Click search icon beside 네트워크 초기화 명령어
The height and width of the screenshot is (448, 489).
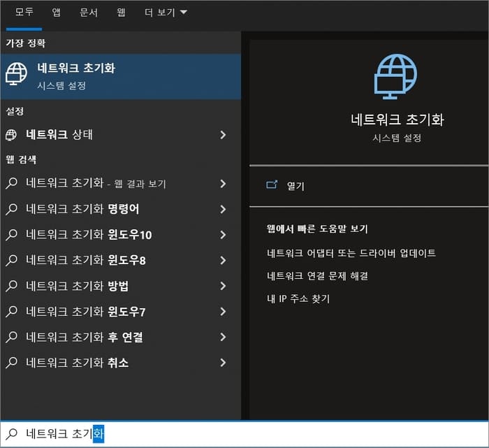pos(12,209)
